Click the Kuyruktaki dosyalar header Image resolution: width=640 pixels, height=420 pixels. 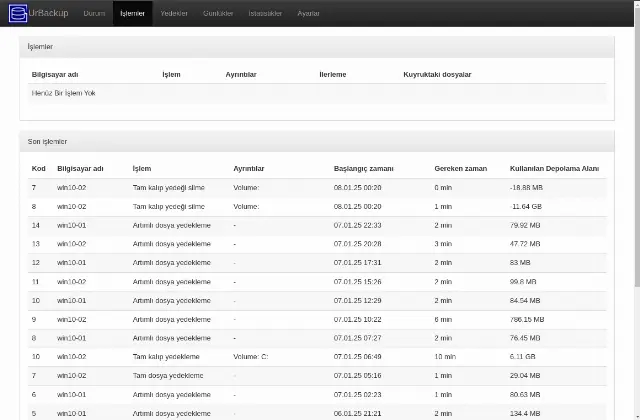tap(437, 75)
